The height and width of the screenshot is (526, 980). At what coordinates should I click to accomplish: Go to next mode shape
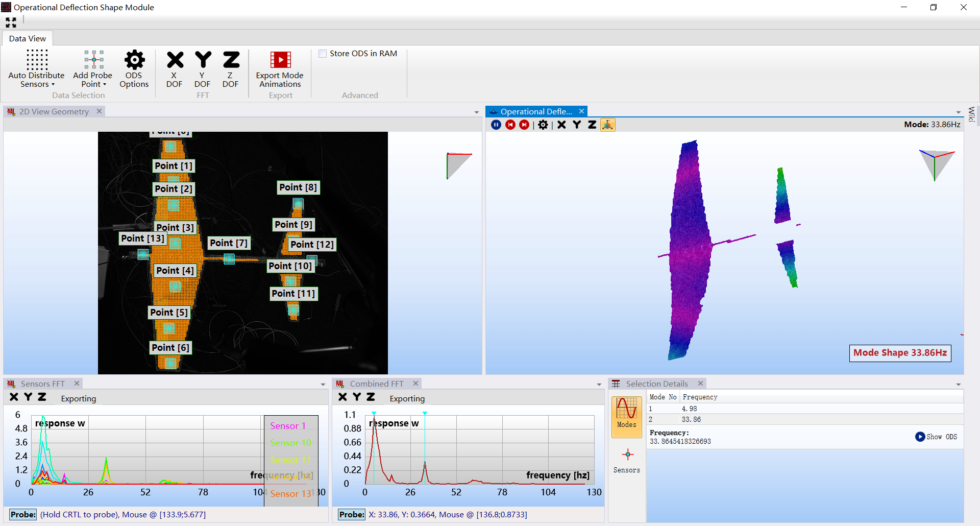tap(524, 125)
